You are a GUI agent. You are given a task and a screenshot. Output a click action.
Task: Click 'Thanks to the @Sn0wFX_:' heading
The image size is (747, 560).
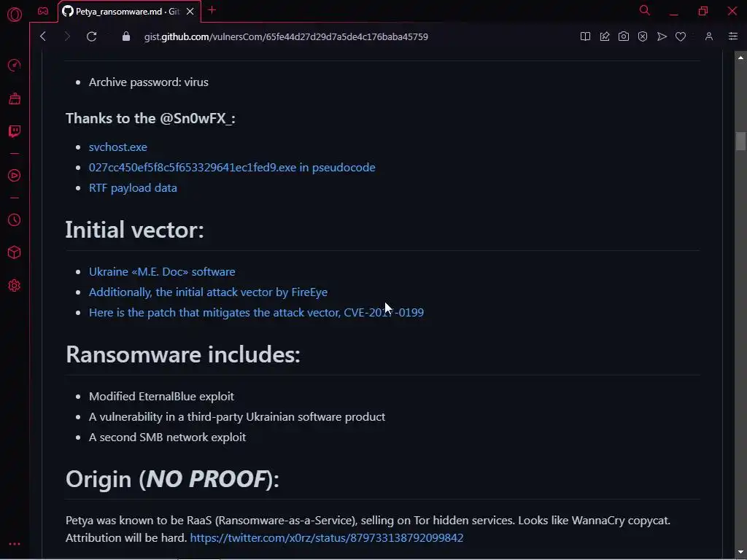tap(150, 118)
